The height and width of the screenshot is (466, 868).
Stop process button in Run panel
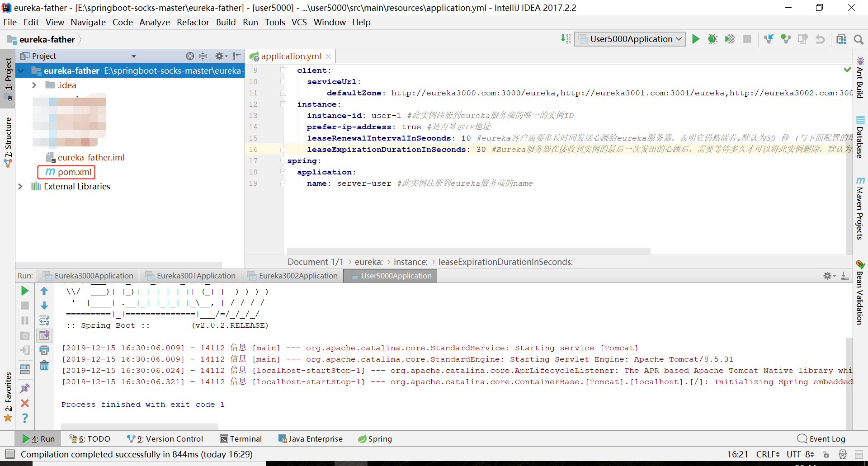(x=25, y=306)
